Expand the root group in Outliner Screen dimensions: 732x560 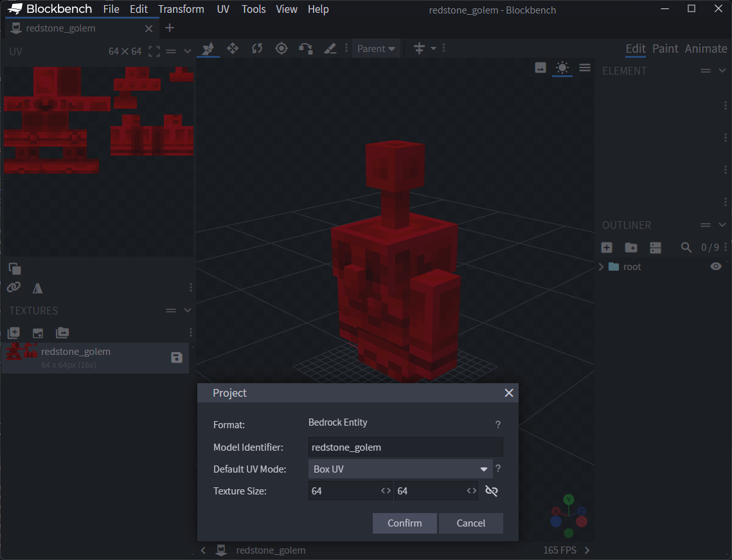point(602,267)
